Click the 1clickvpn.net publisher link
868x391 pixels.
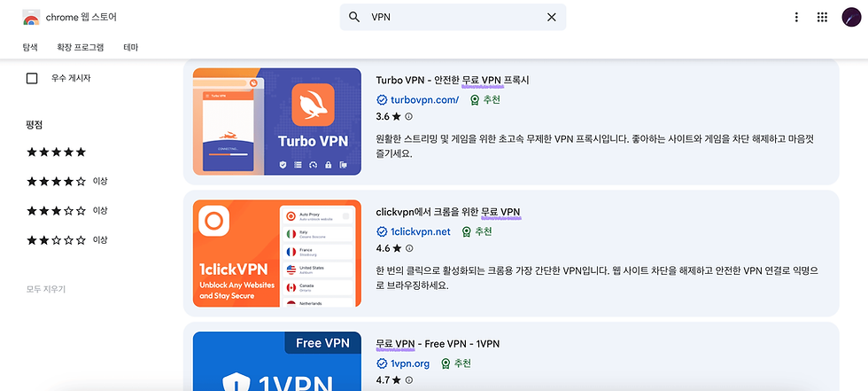click(420, 231)
